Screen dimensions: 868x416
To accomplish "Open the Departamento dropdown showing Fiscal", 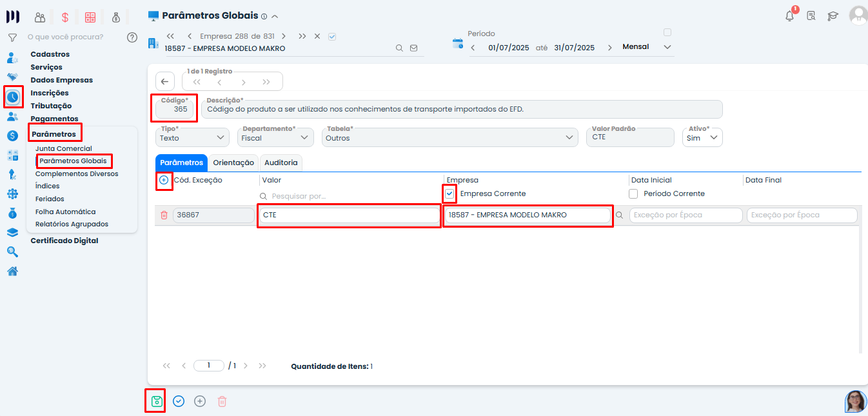I will click(275, 137).
